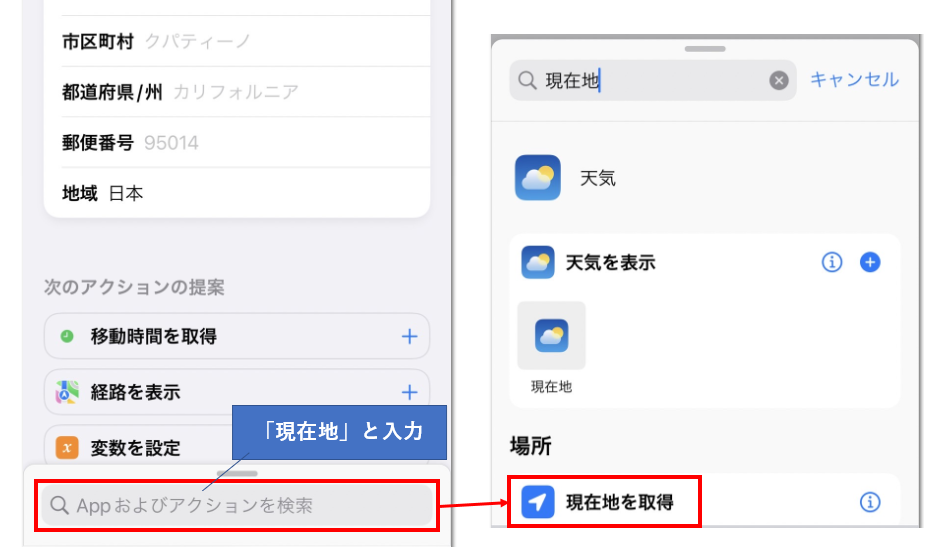
Task: Add 経路を表示 using its plus icon
Action: [409, 392]
